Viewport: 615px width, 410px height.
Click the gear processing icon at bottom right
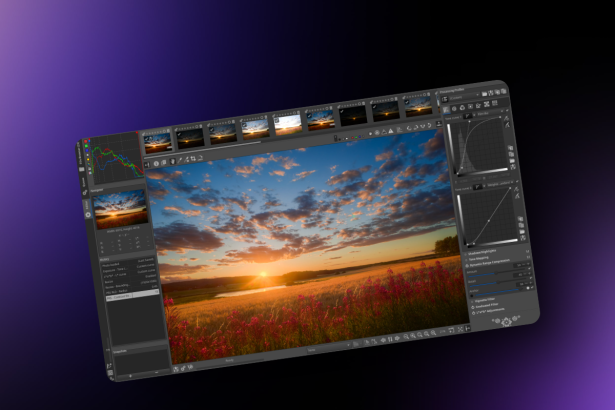505,322
